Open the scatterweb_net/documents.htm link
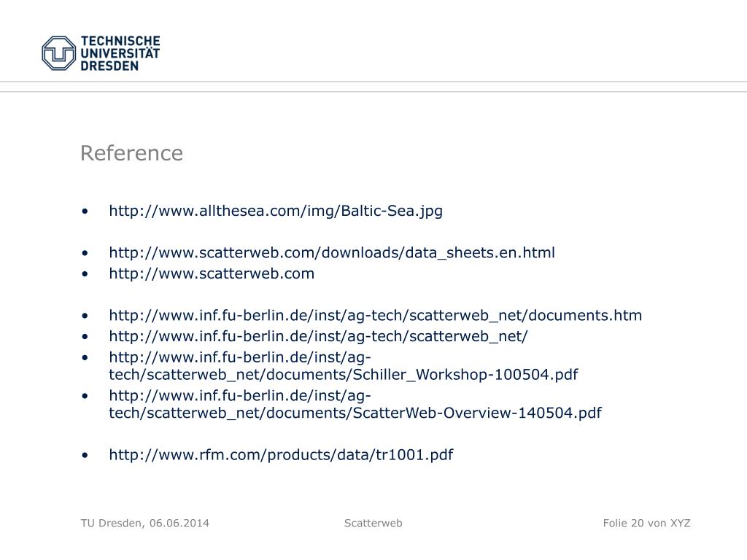 (376, 315)
